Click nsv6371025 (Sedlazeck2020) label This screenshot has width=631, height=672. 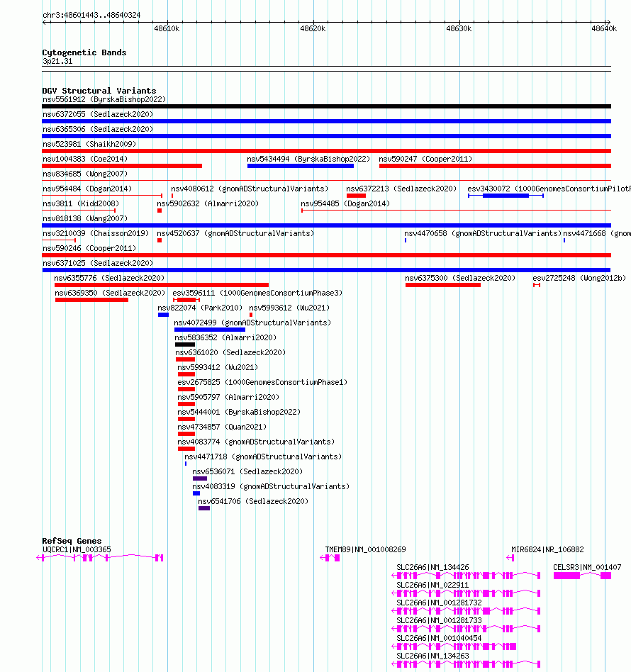click(98, 263)
